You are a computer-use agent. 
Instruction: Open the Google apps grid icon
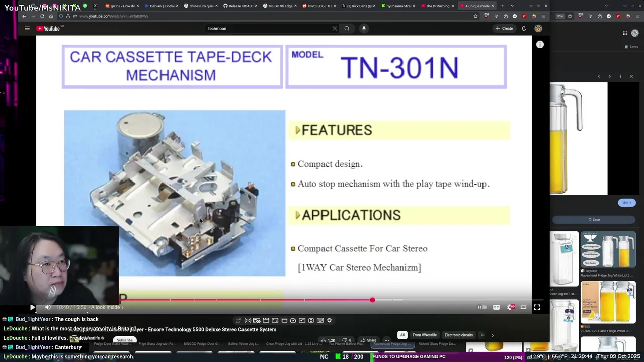point(625,33)
